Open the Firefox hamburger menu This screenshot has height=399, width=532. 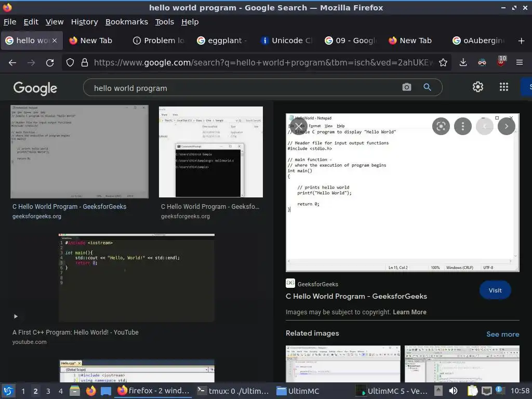[x=520, y=62]
